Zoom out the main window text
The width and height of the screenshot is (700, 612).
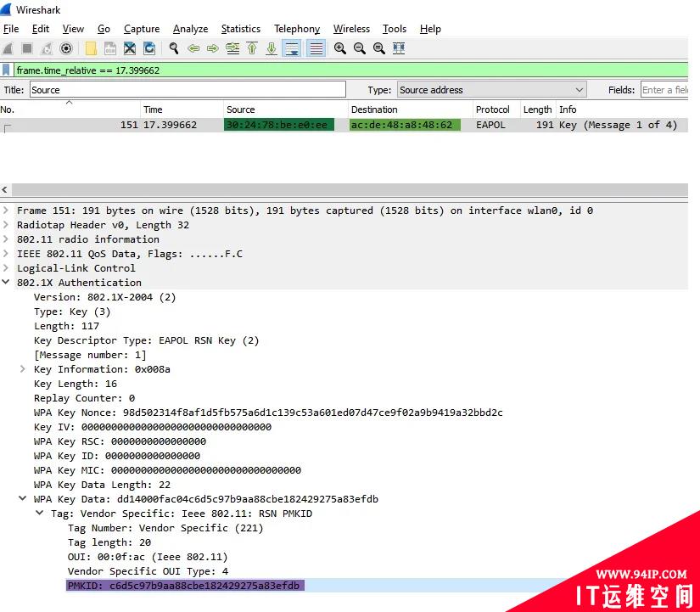click(360, 48)
